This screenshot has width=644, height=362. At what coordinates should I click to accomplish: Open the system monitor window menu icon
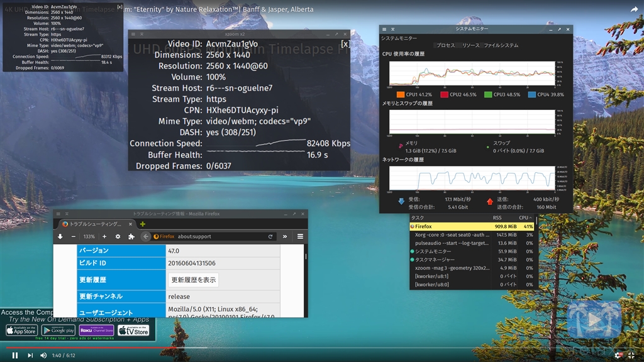pos(384,29)
